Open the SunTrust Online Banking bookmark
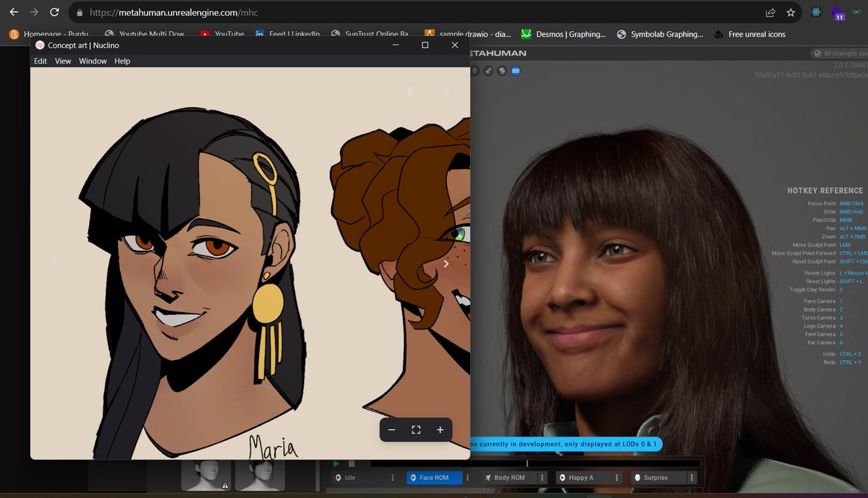The image size is (868, 498). pyautogui.click(x=370, y=34)
